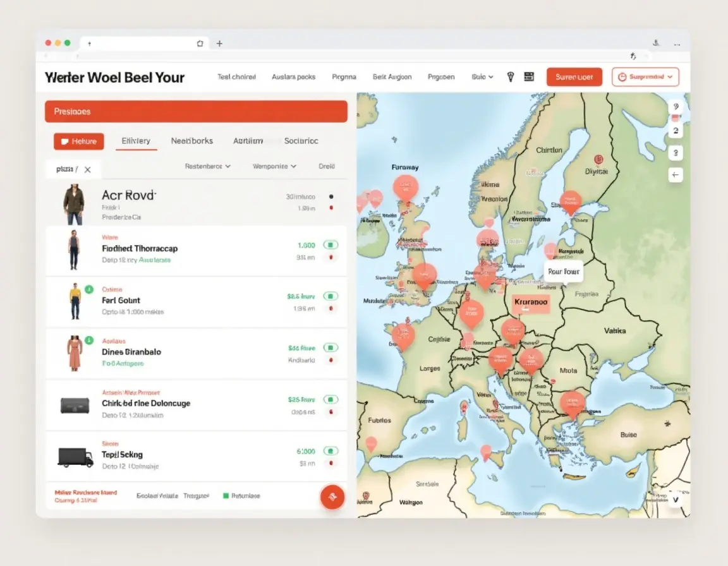Click the list layout icon in header

[529, 76]
